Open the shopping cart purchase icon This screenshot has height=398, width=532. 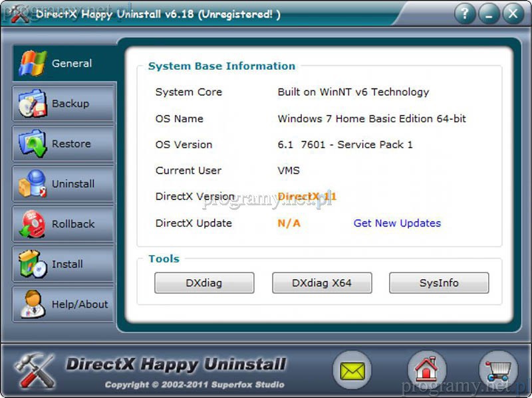click(498, 370)
